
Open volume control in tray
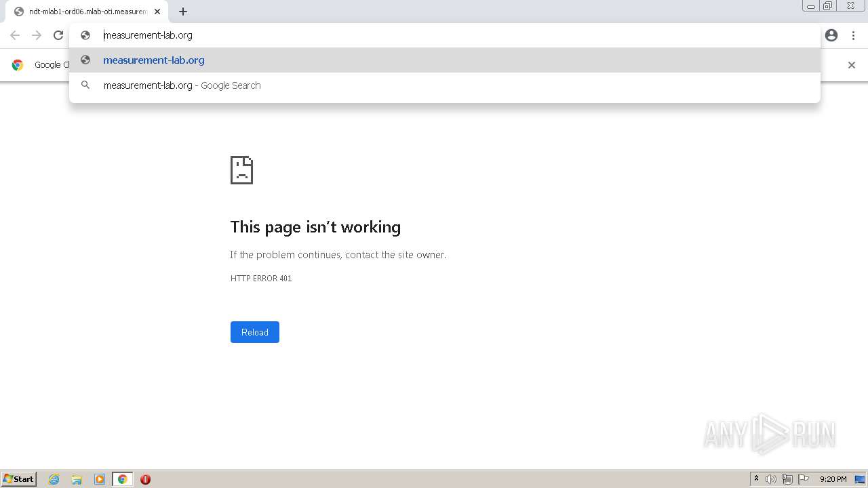pyautogui.click(x=771, y=479)
